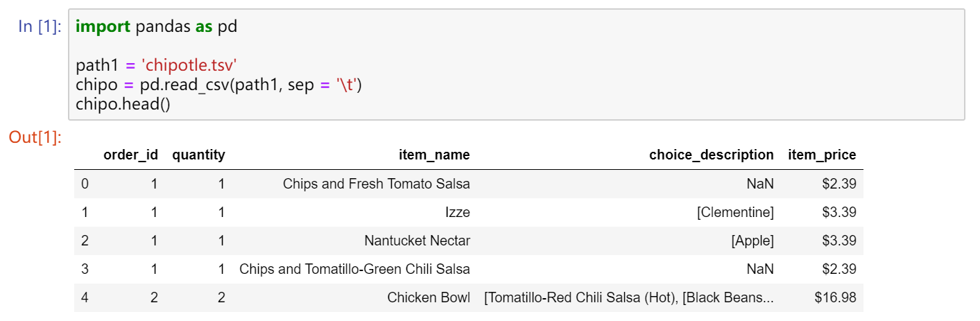Click the $16.98 price cell

click(x=835, y=297)
